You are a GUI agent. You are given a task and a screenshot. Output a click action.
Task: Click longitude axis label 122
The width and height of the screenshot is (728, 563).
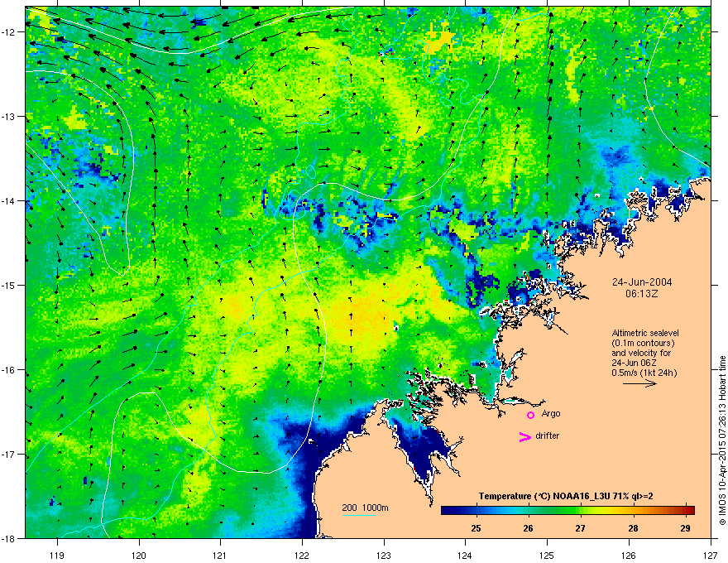(x=302, y=555)
